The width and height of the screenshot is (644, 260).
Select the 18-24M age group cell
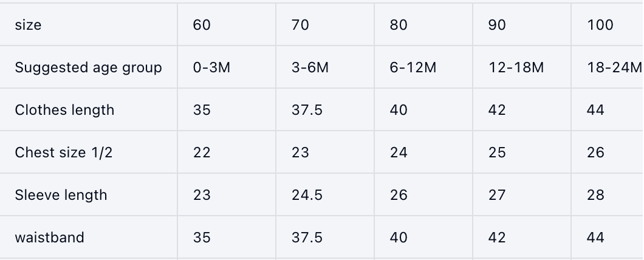614,67
